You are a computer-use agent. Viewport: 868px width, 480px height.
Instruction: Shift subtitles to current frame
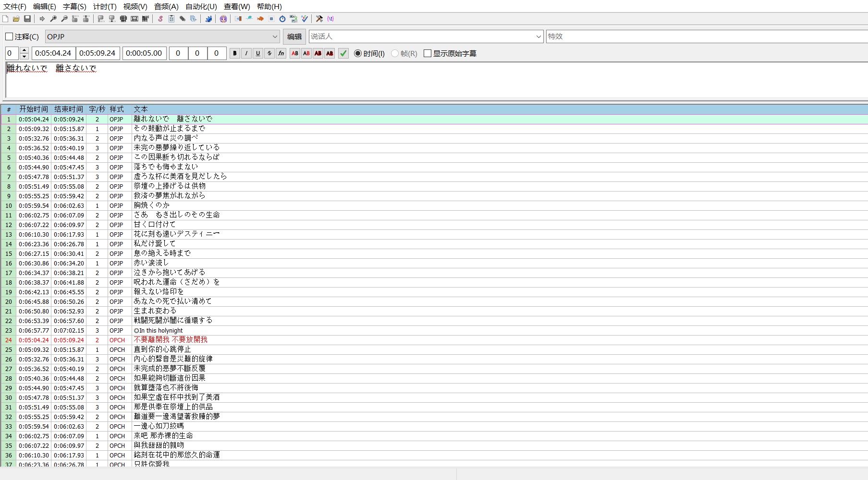pyautogui.click(x=146, y=19)
